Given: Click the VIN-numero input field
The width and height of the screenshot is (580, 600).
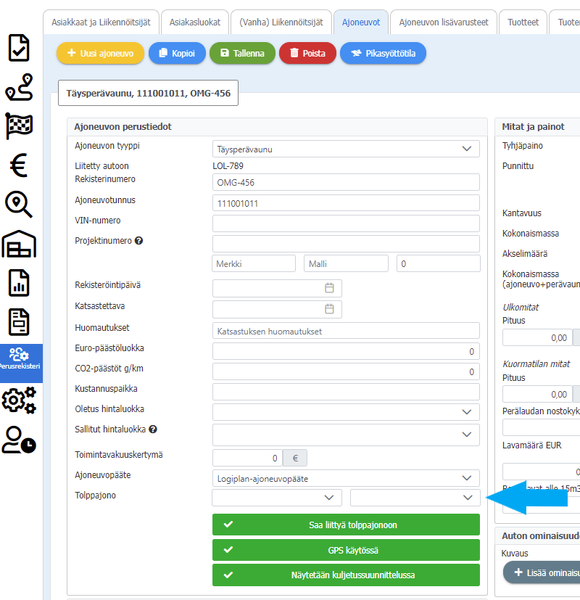Looking at the screenshot, I should pos(346,223).
